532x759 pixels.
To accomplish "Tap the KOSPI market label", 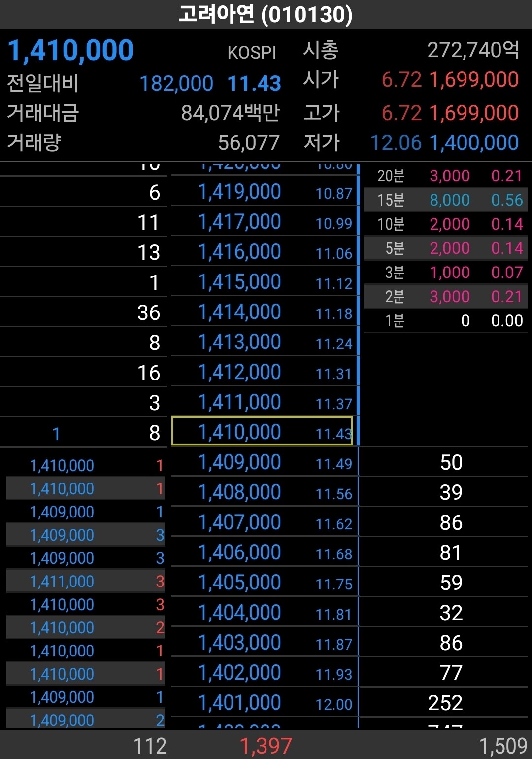I will pos(252,53).
